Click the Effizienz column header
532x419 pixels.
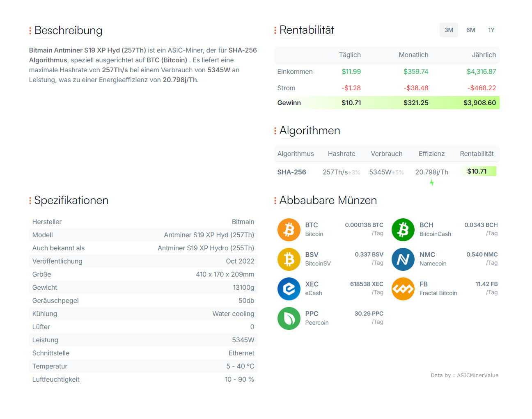coord(431,153)
